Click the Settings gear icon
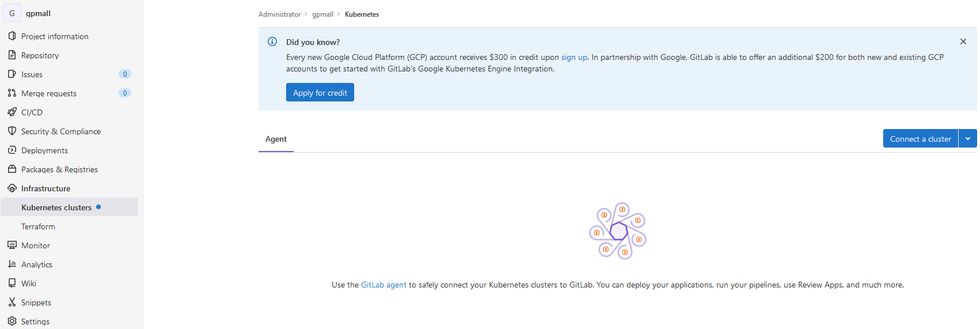 click(12, 321)
